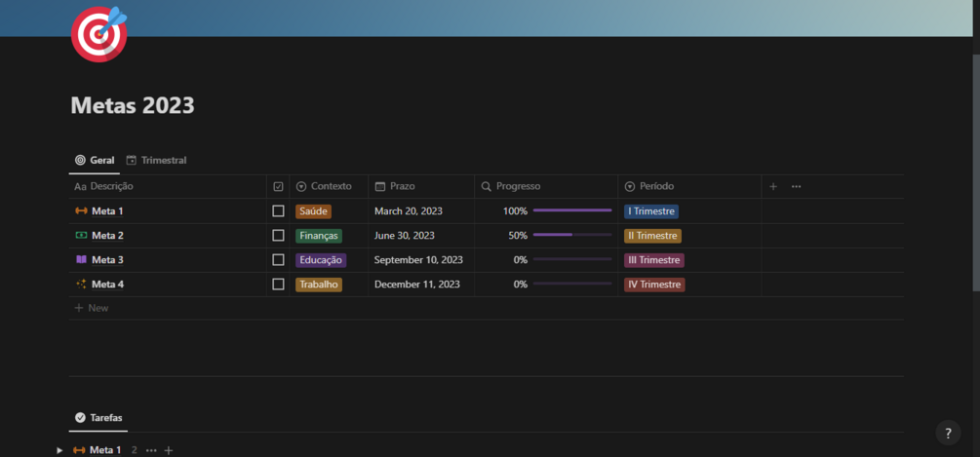Screen dimensions: 980x457
Task: Switch to the Geral view tab
Action: pyautogui.click(x=95, y=161)
